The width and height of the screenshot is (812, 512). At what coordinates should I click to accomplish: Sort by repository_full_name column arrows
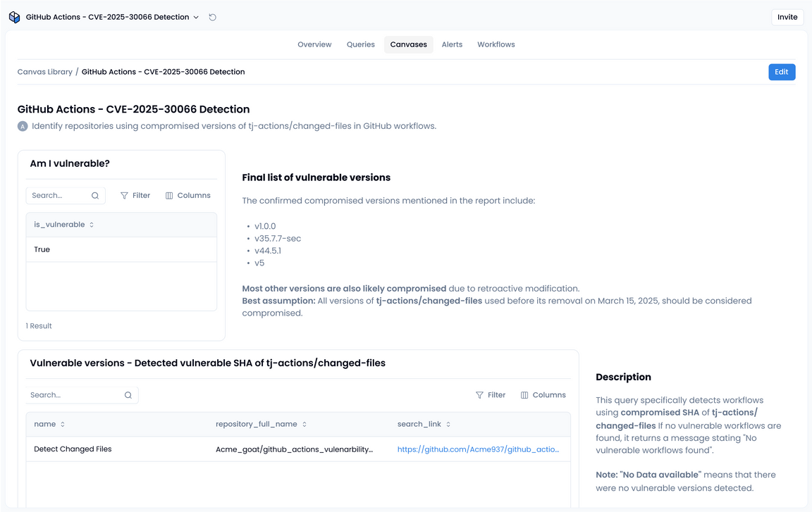[304, 425]
